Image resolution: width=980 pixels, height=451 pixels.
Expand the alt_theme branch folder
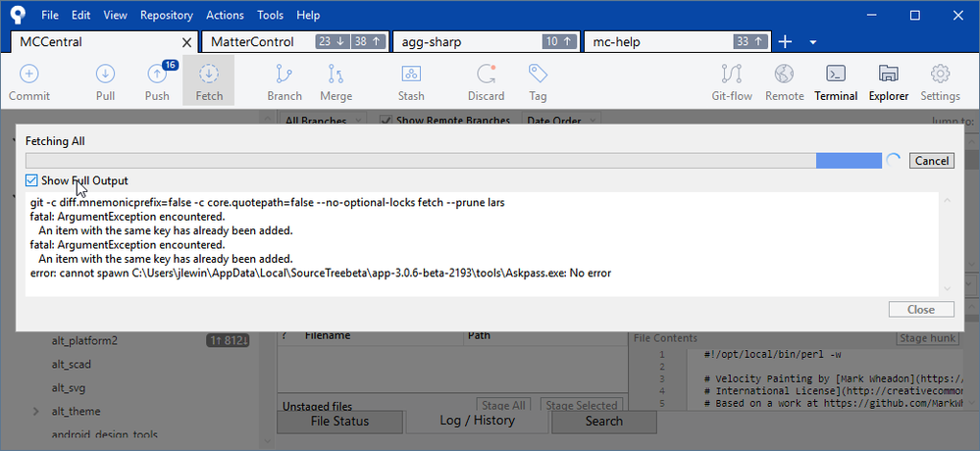point(35,411)
